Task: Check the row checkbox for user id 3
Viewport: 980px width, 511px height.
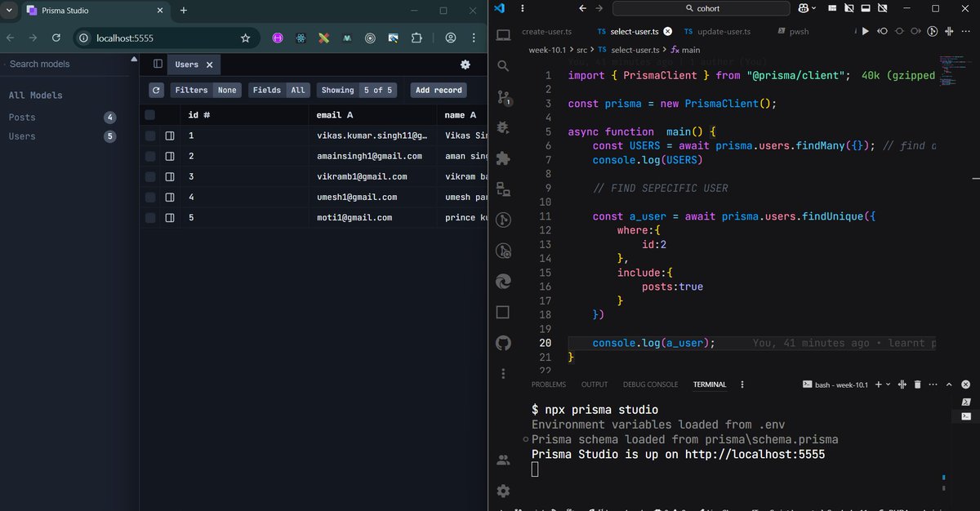Action: pyautogui.click(x=150, y=176)
